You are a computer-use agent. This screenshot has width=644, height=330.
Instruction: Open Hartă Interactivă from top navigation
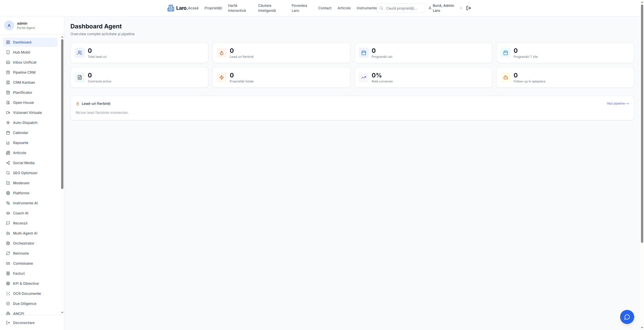237,8
